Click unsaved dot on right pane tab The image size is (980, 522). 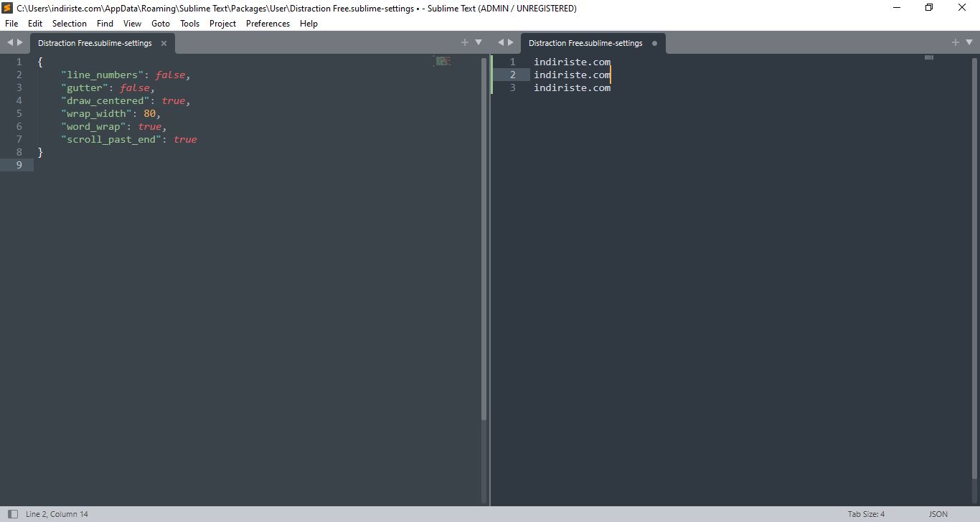(x=654, y=43)
